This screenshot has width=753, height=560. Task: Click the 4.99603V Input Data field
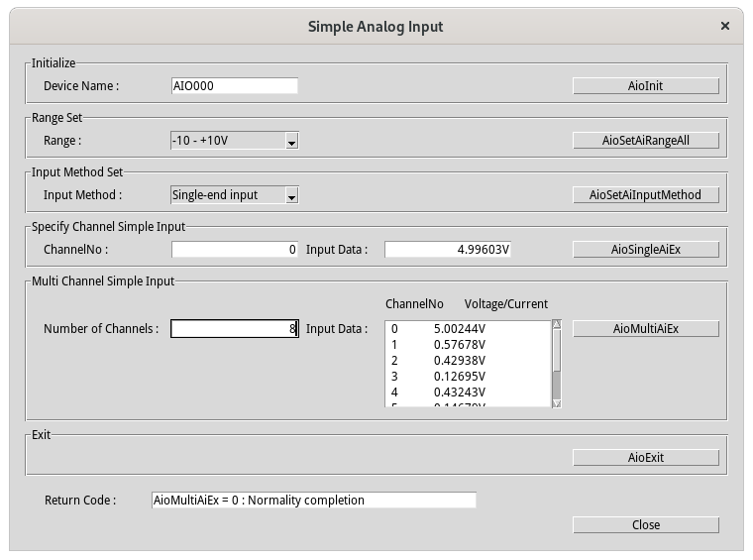(448, 250)
